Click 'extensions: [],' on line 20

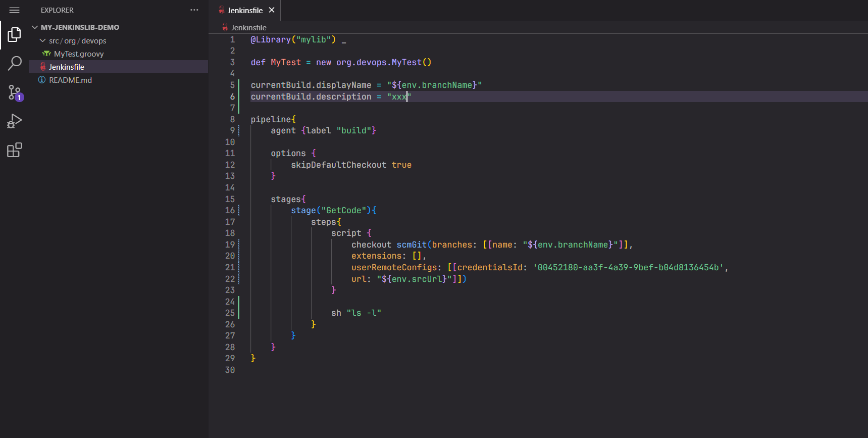[389, 256]
